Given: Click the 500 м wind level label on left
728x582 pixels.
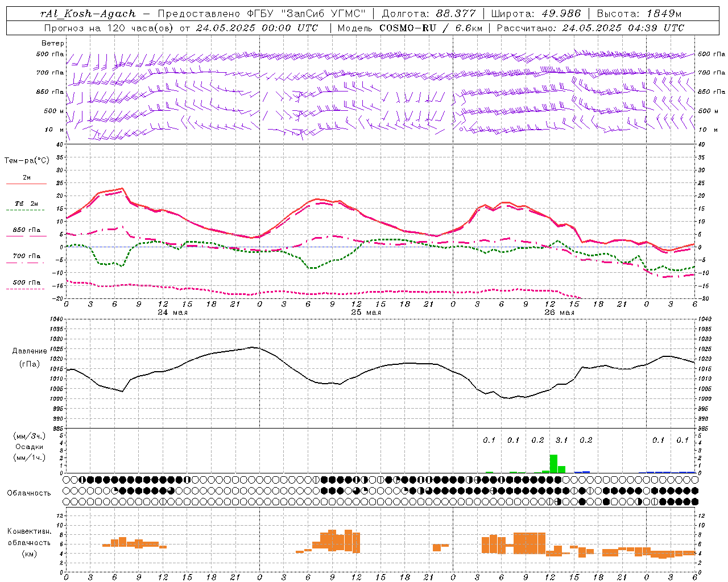Looking at the screenshot, I should click(x=54, y=111).
